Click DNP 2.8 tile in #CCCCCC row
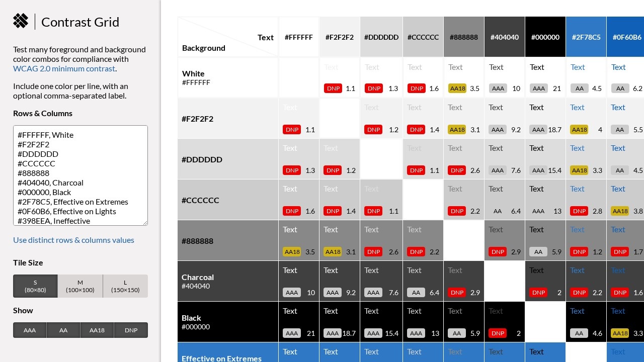 click(586, 200)
